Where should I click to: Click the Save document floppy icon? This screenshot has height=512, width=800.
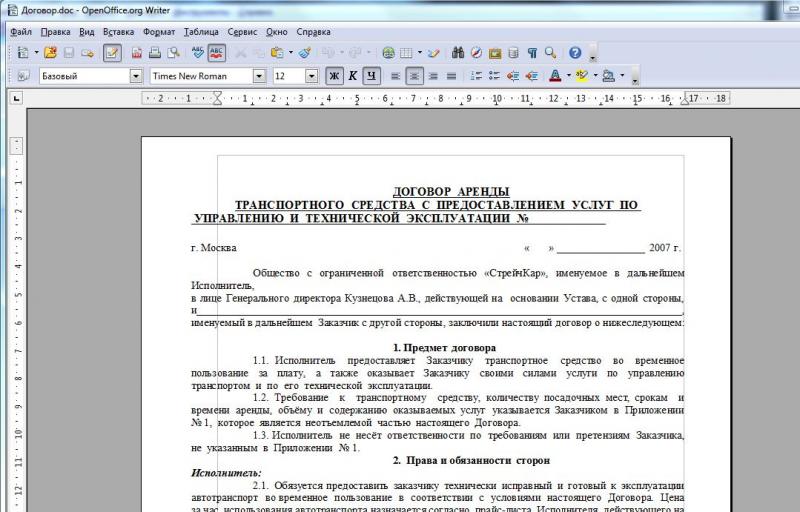coord(69,53)
